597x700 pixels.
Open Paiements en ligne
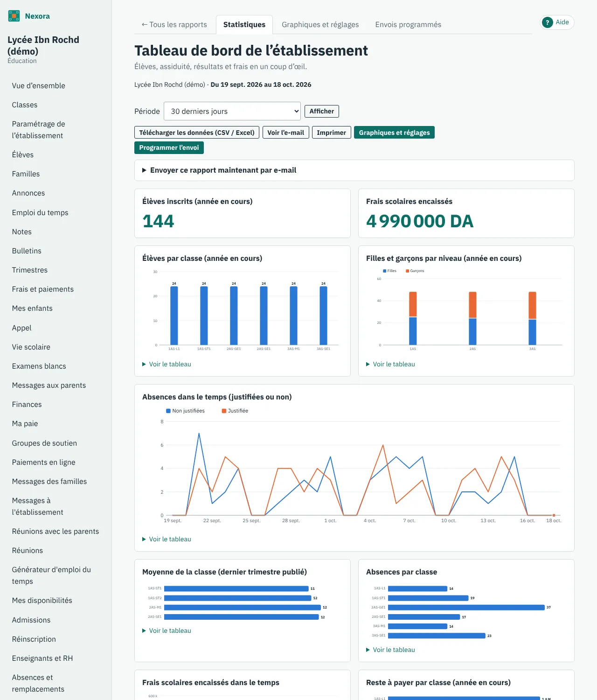pos(44,462)
